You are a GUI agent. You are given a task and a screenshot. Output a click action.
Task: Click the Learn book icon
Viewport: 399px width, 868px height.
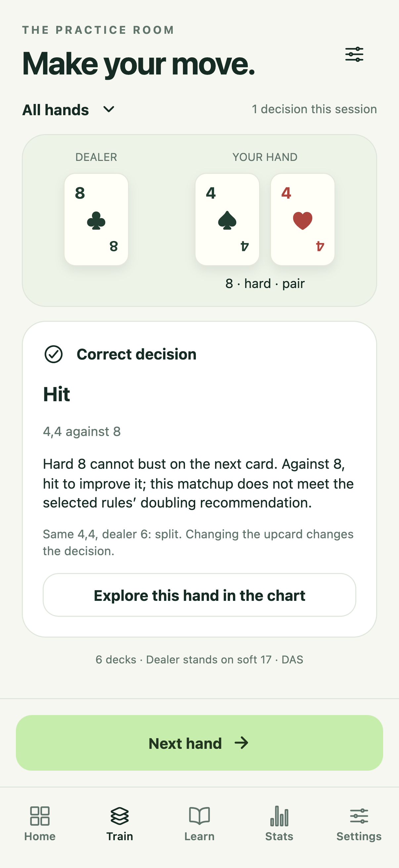pyautogui.click(x=199, y=816)
